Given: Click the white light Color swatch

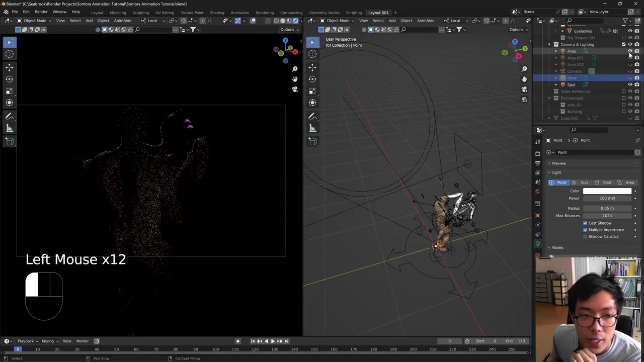Looking at the screenshot, I should [x=607, y=191].
